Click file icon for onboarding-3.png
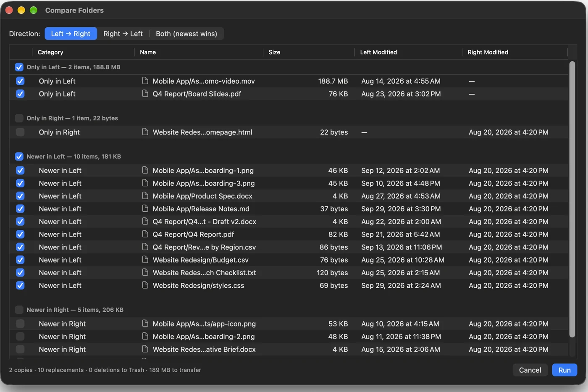 [x=145, y=183]
